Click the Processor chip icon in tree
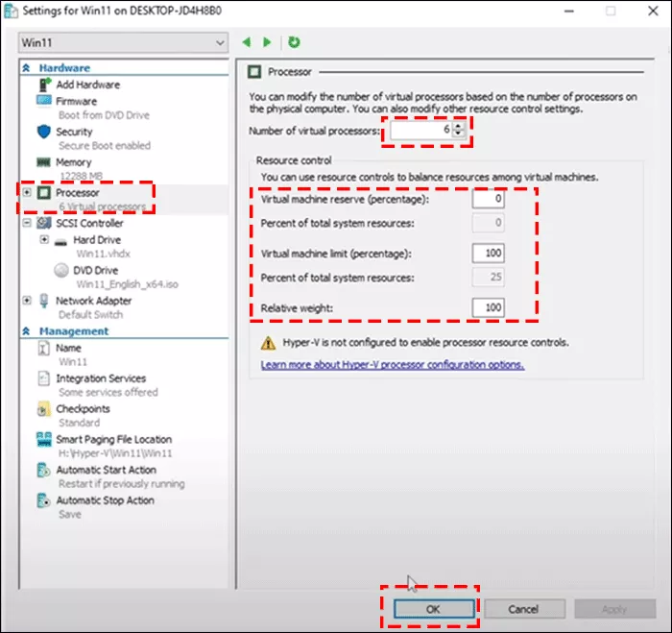Viewport: 672px width, 633px height. click(44, 192)
